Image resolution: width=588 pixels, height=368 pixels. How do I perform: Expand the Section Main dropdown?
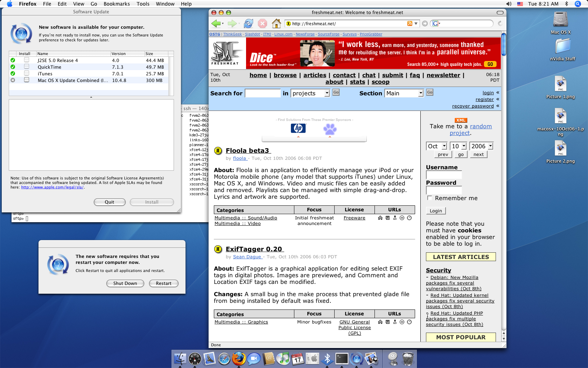(x=404, y=93)
